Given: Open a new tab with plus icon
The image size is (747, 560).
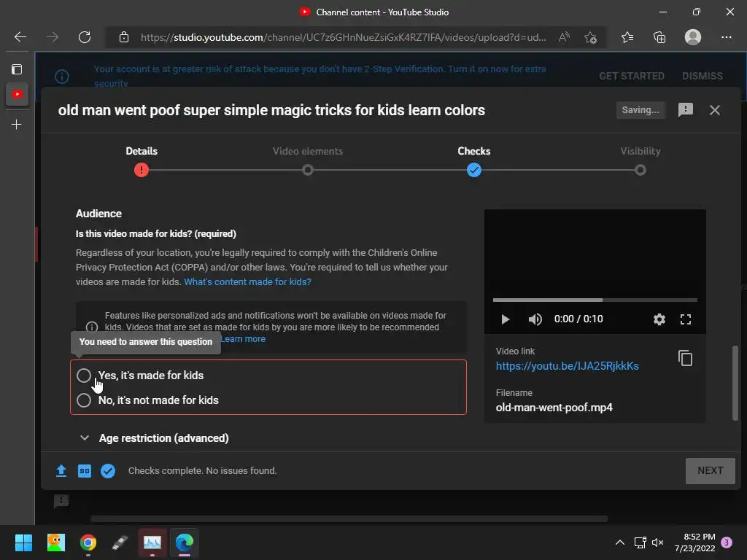Looking at the screenshot, I should [x=17, y=124].
